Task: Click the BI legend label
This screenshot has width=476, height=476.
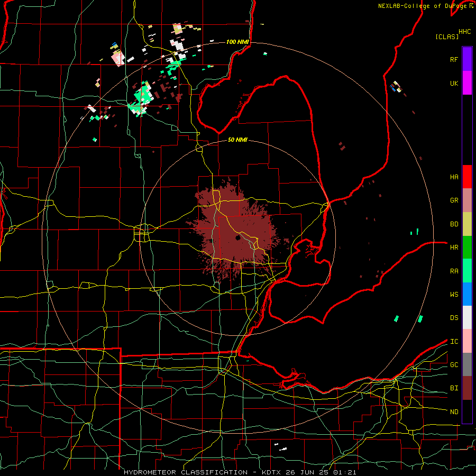Action: click(454, 388)
